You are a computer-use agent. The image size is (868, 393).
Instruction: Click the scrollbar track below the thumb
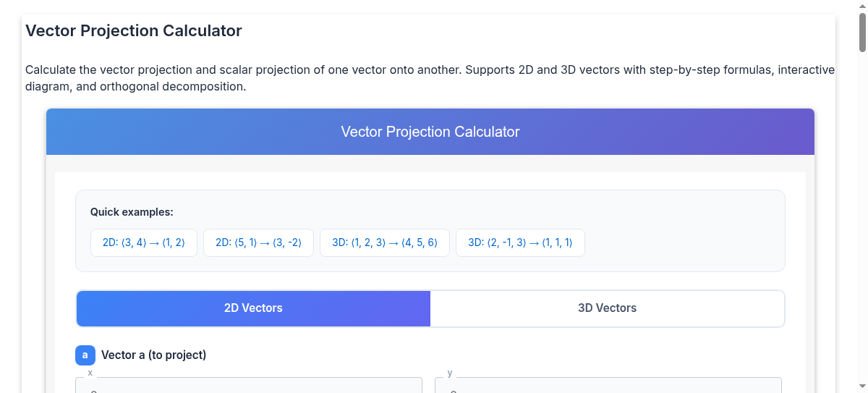point(862,217)
